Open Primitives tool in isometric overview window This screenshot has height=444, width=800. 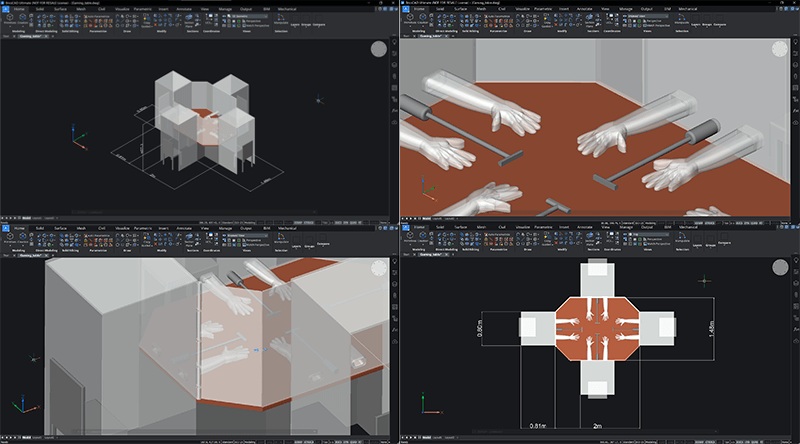pyautogui.click(x=10, y=19)
